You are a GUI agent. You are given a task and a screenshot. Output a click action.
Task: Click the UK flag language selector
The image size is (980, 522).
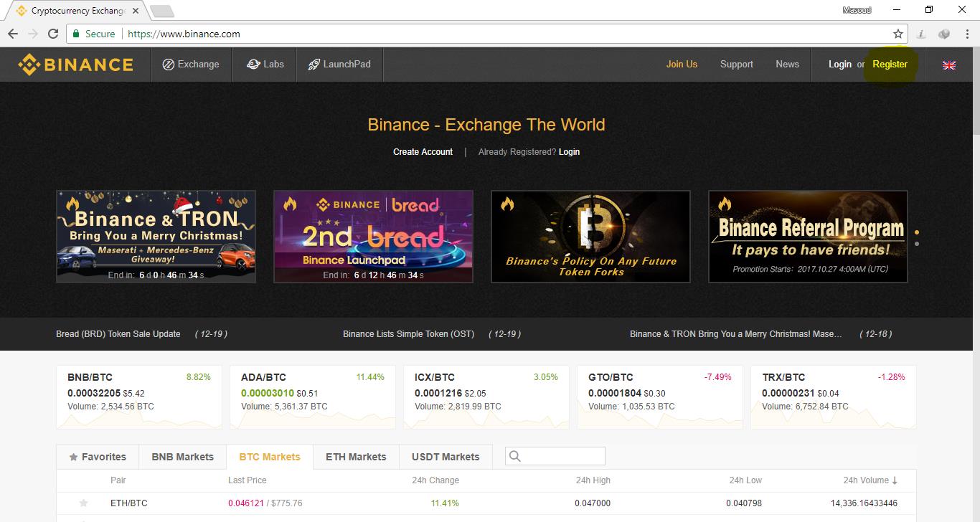tap(948, 65)
